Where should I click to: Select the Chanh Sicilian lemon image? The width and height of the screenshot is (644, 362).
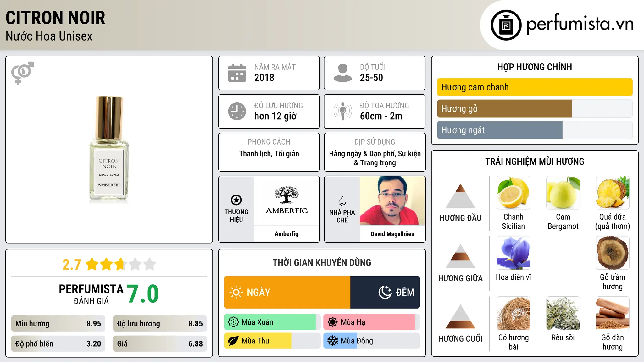pyautogui.click(x=514, y=193)
